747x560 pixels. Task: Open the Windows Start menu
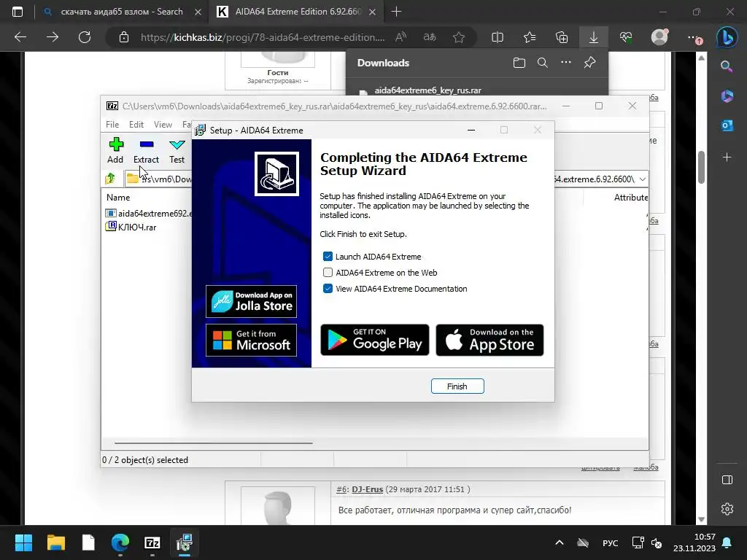tap(23, 542)
